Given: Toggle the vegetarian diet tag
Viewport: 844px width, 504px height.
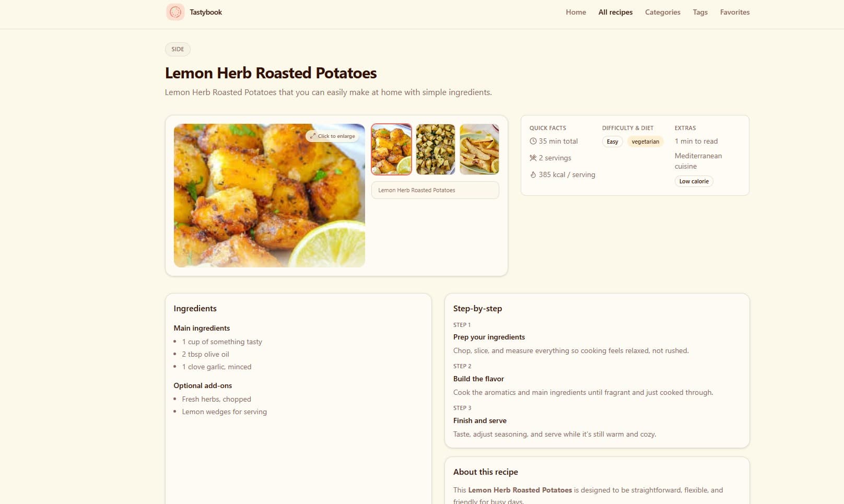Looking at the screenshot, I should (646, 141).
